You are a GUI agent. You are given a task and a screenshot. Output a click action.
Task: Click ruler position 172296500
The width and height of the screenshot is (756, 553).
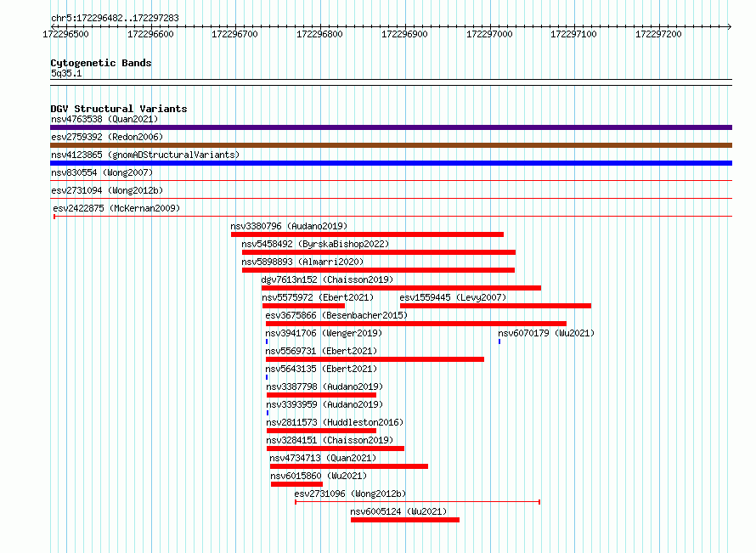[66, 34]
